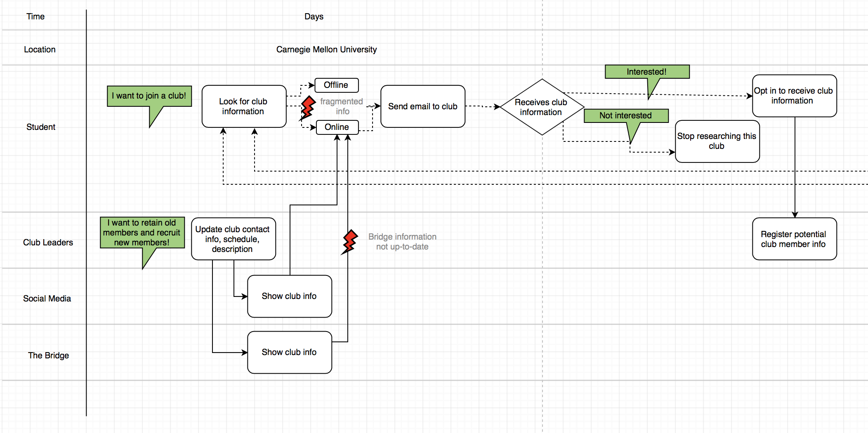Select the 'Update club contact info' box
This screenshot has height=433, width=868.
[x=233, y=239]
